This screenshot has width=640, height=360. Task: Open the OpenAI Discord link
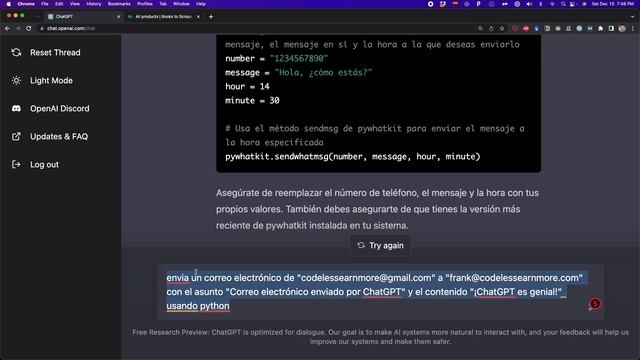tap(60, 109)
